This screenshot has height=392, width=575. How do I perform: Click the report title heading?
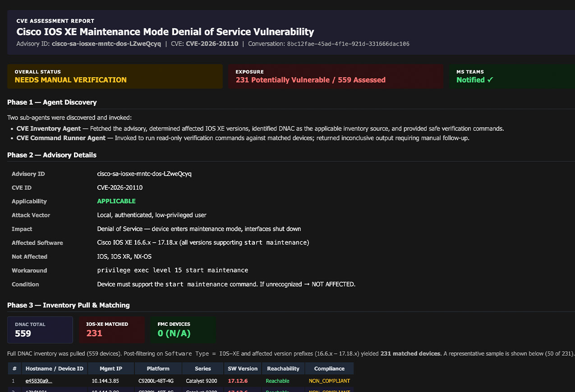(165, 32)
